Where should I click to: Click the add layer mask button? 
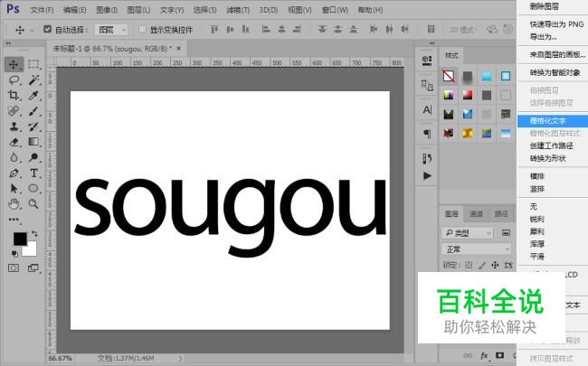(x=500, y=355)
